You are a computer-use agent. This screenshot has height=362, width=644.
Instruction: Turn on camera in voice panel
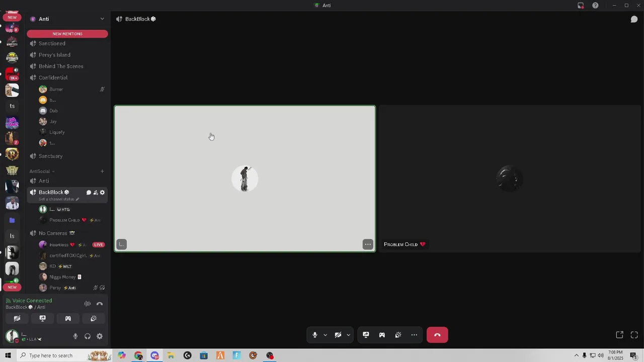(x=17, y=318)
